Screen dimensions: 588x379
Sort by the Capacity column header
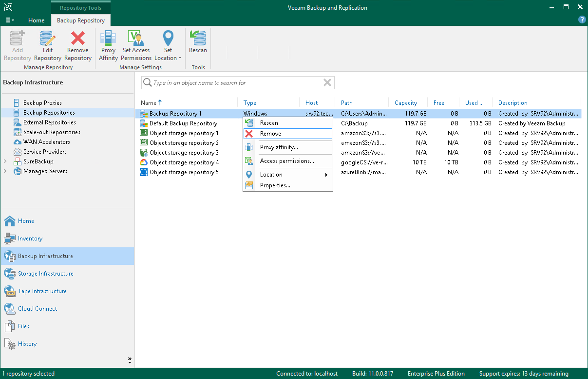tap(406, 103)
